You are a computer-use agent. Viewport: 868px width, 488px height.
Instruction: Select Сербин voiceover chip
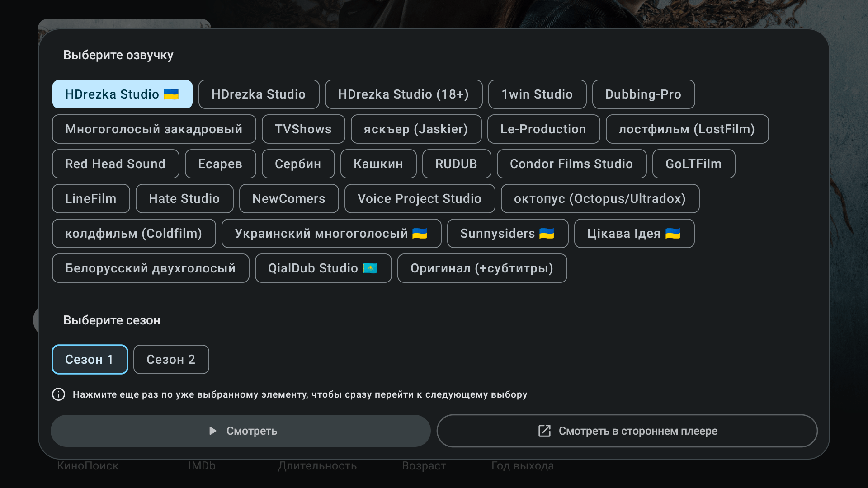298,164
